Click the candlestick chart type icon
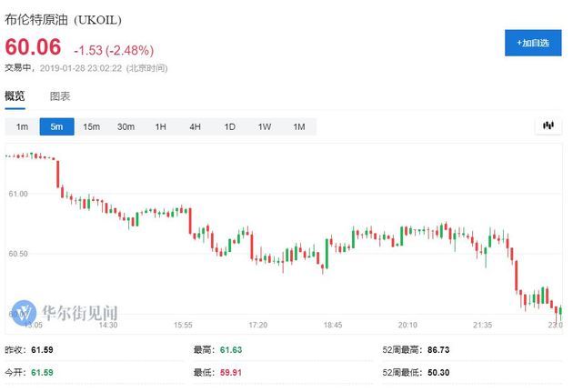The width and height of the screenshot is (573, 392). [548, 126]
